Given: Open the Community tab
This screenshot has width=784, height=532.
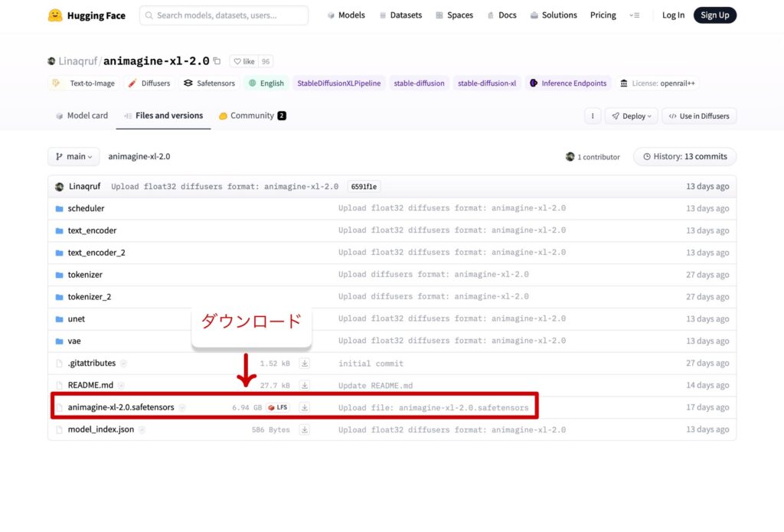Looking at the screenshot, I should point(252,116).
